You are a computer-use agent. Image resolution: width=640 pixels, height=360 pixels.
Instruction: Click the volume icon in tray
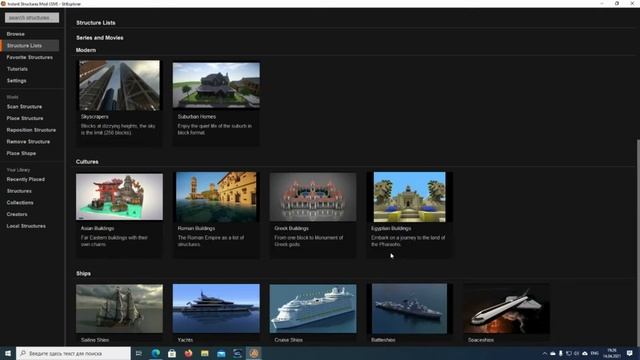point(577,353)
